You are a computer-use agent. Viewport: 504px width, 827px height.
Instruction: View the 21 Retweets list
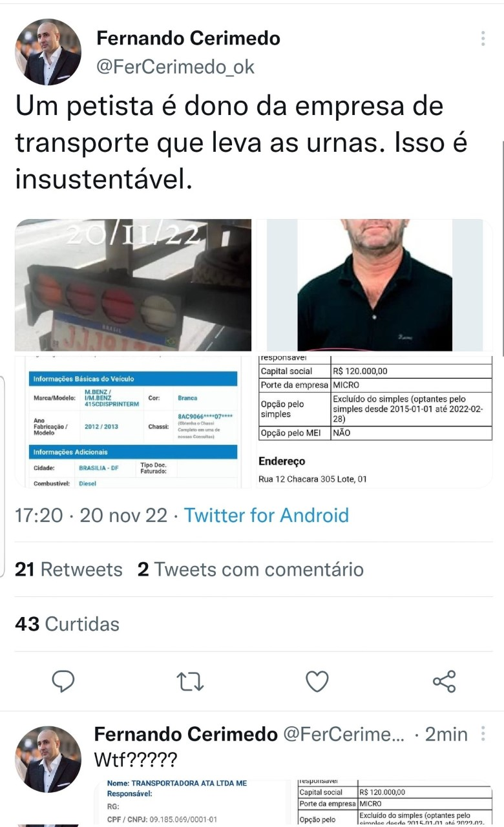pyautogui.click(x=68, y=569)
